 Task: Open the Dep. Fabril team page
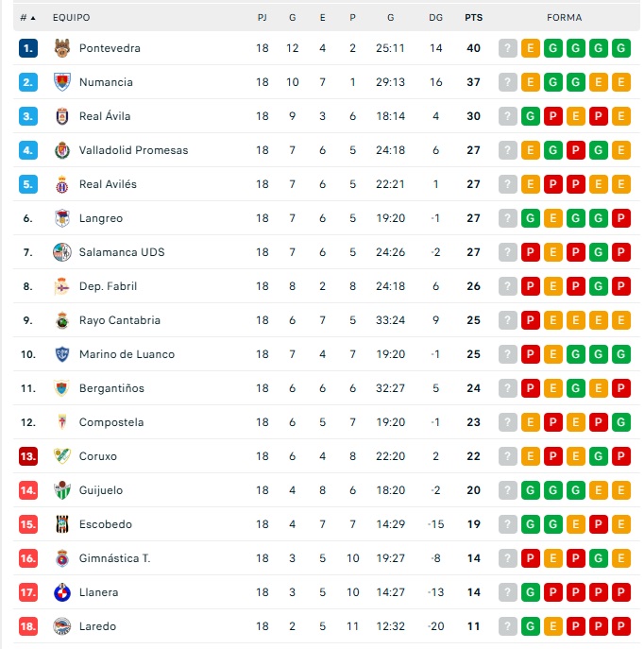click(x=107, y=286)
